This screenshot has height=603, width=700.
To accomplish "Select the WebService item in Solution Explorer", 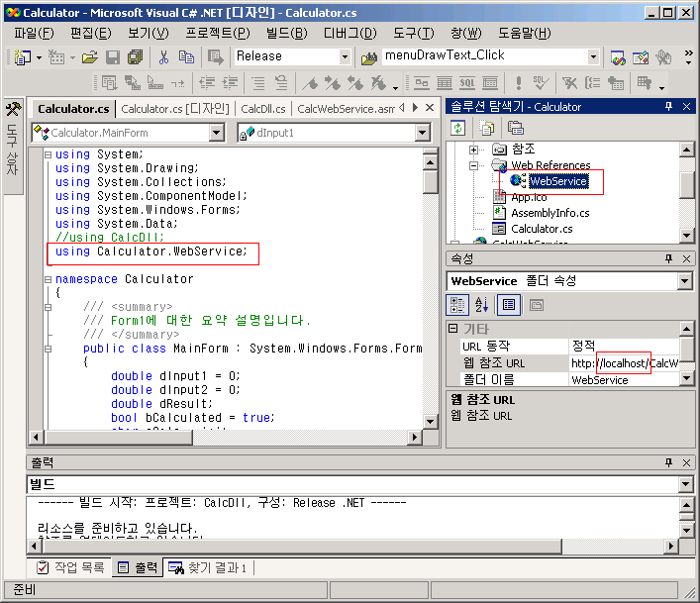I will 558,181.
